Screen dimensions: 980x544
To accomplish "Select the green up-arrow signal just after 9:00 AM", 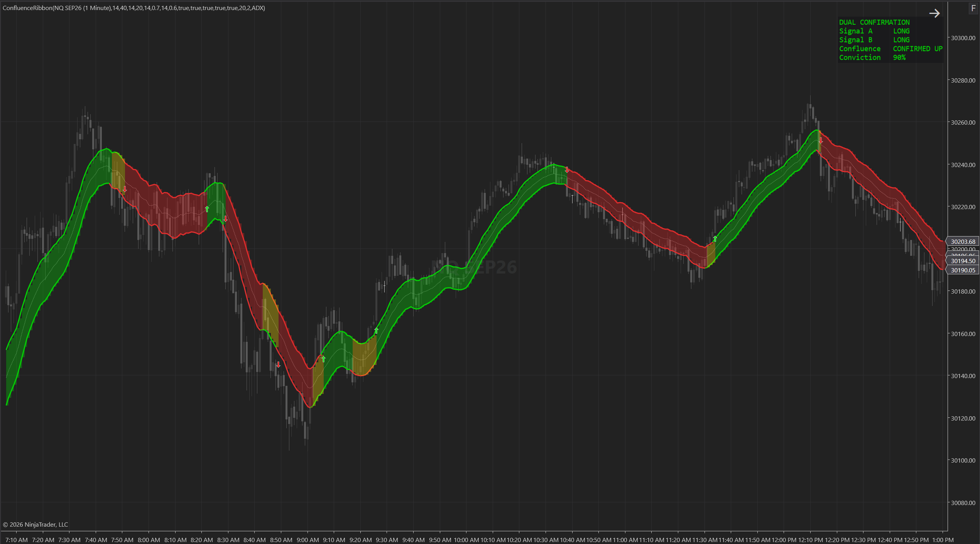I will click(x=323, y=359).
